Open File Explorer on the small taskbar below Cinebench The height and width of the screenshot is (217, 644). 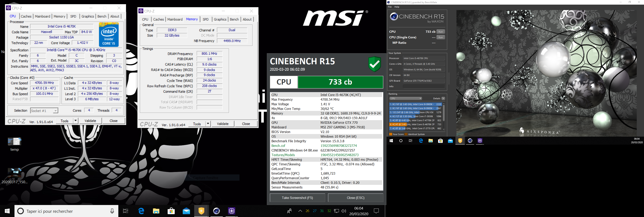click(430, 141)
